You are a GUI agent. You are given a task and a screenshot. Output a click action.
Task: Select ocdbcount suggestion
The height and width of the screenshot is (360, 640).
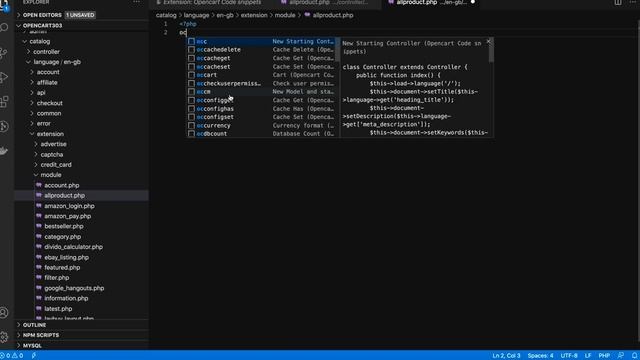(262, 133)
